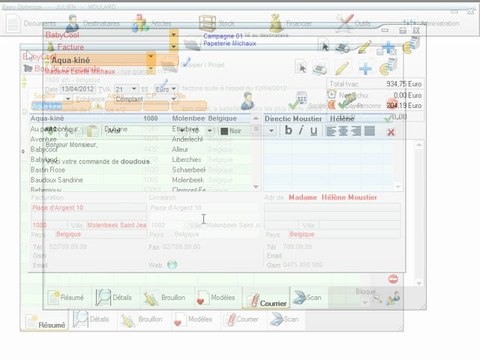The image size is (480, 360).
Task: Align text left
Action: click(x=331, y=131)
